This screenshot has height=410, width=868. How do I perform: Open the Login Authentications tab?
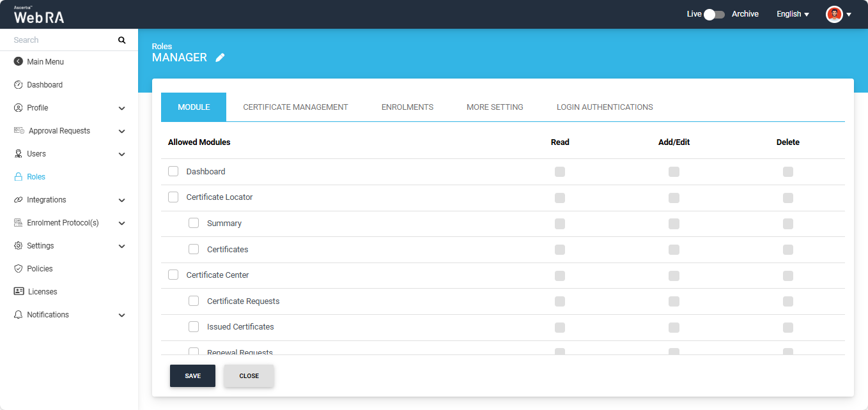[605, 107]
